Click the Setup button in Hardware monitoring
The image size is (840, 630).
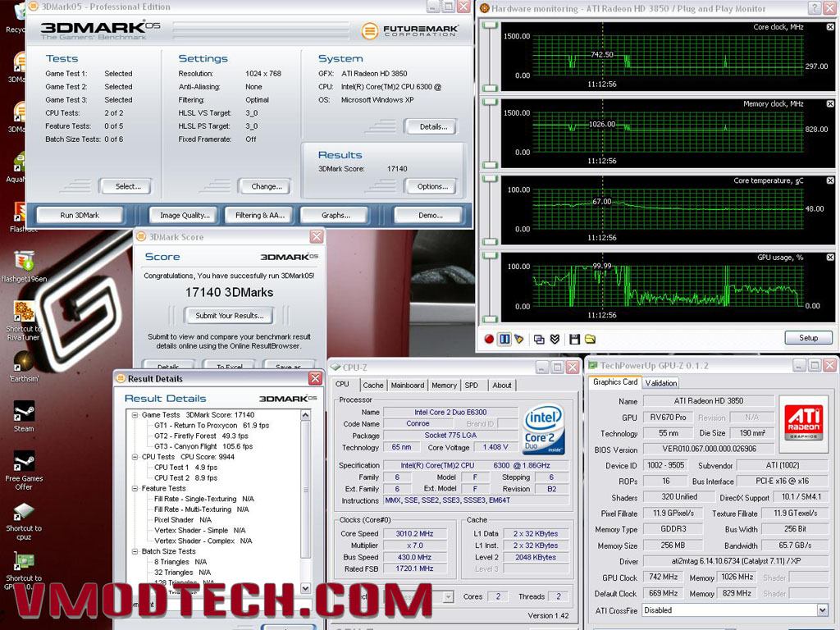click(x=808, y=337)
